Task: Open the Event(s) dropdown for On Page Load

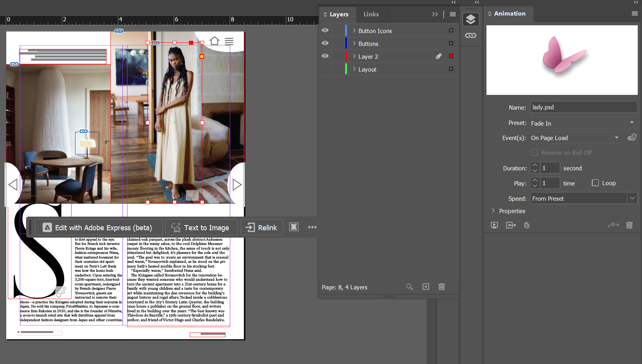Action: [x=616, y=137]
